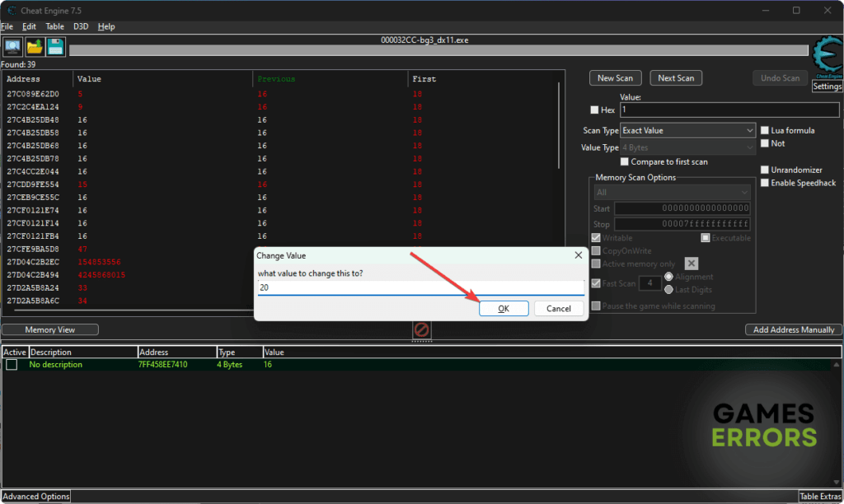Open the Table menu
The width and height of the screenshot is (844, 504).
click(x=54, y=26)
